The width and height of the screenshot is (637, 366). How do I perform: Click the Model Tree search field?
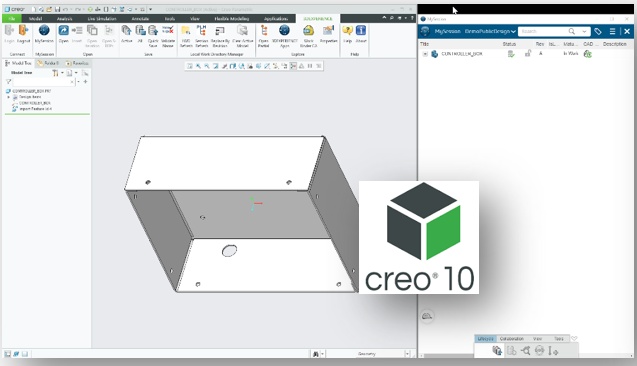[x=43, y=82]
